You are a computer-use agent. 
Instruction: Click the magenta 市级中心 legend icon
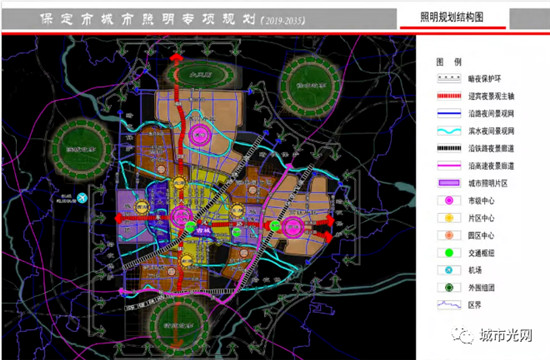point(449,200)
